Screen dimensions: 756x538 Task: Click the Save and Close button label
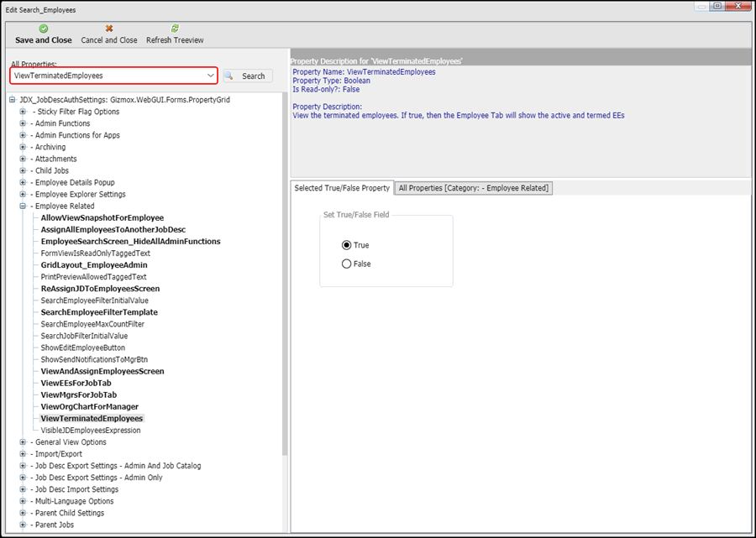(x=44, y=40)
